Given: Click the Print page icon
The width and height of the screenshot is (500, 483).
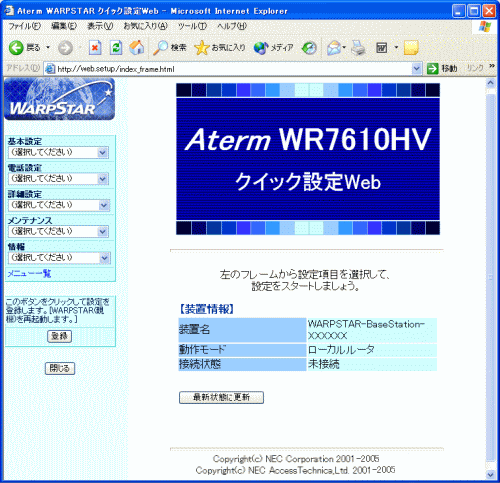Looking at the screenshot, I should 359,48.
